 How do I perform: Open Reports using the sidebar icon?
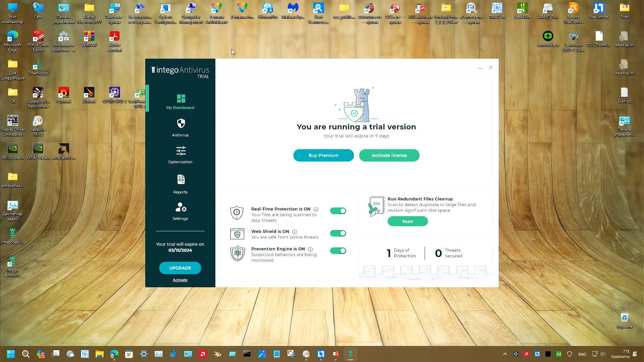tap(180, 179)
